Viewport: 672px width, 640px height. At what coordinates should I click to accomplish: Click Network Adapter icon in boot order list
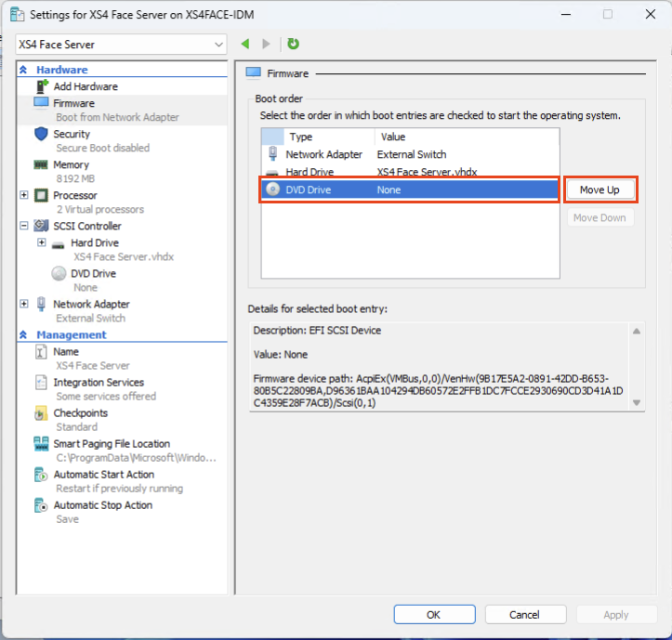(x=272, y=153)
